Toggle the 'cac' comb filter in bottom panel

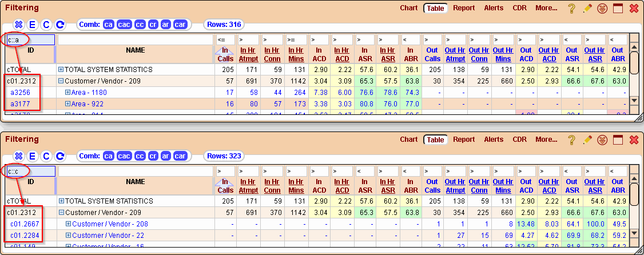tap(124, 156)
